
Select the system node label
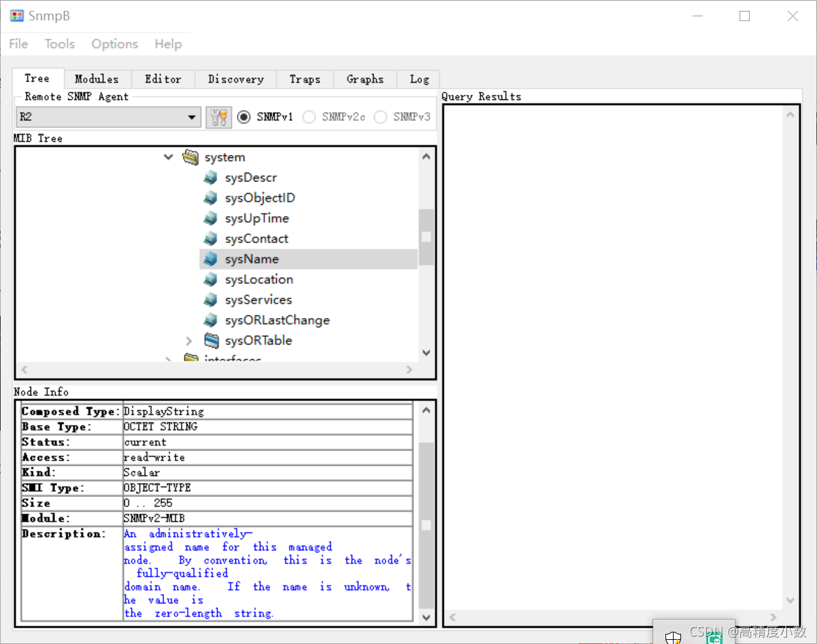pyautogui.click(x=224, y=158)
